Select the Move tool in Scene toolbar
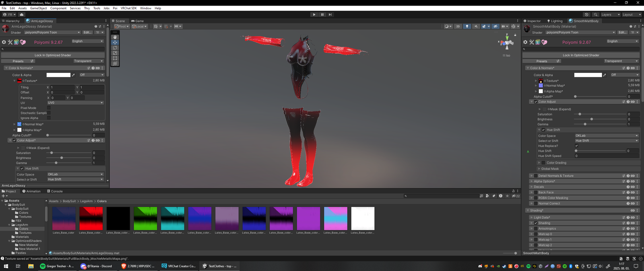This screenshot has width=644, height=271. tap(115, 42)
